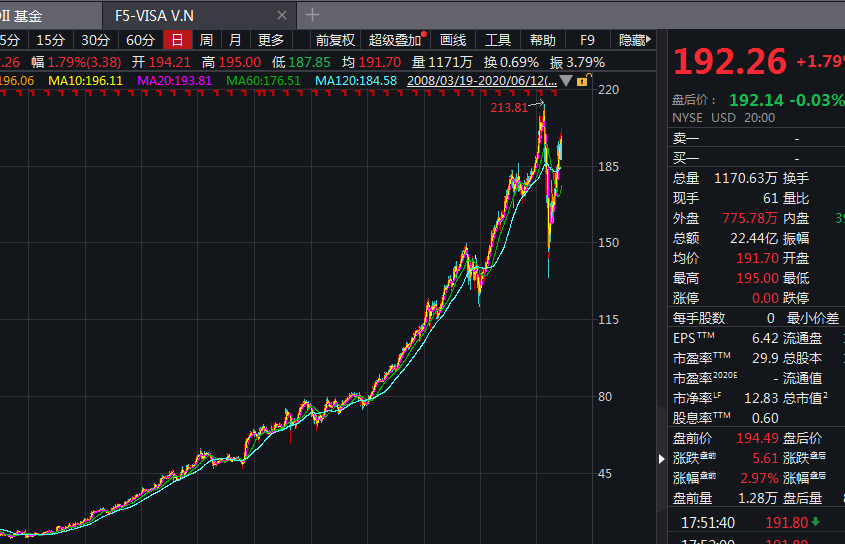The image size is (845, 544).
Task: Click the 213.81 high price marker
Action: point(509,108)
